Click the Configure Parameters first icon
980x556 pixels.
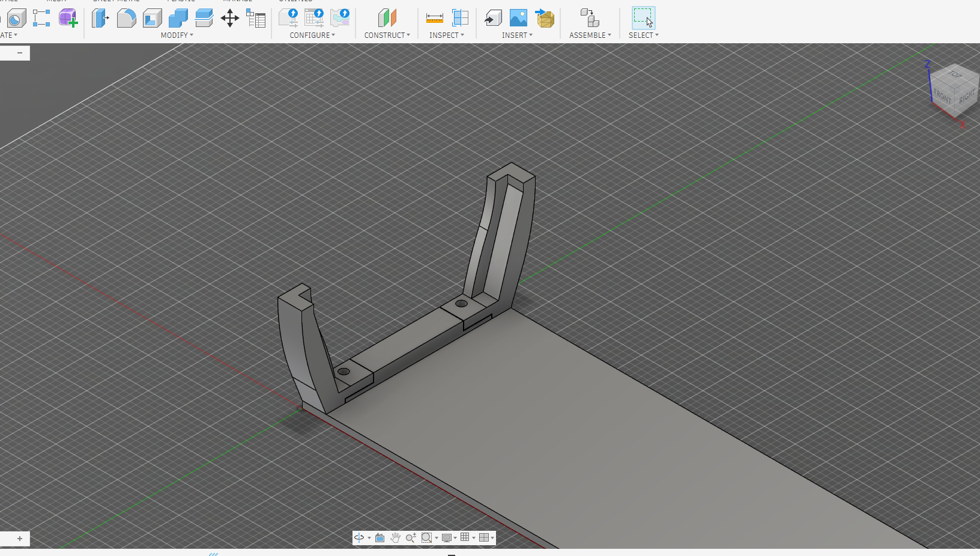[x=288, y=18]
